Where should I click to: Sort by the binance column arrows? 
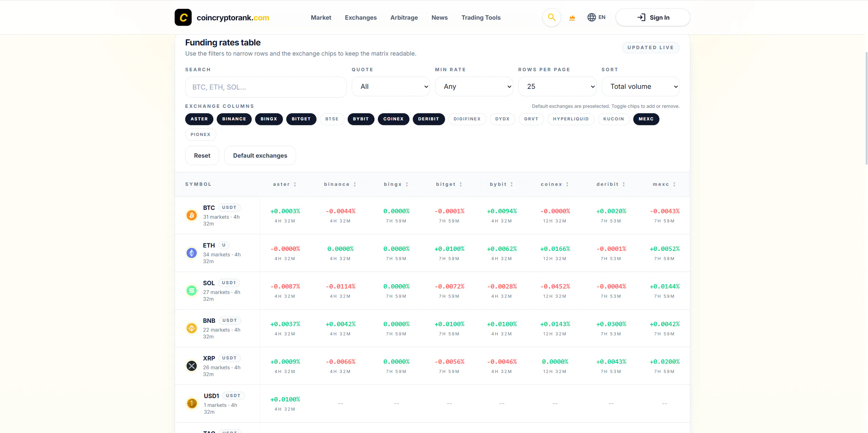pos(355,184)
